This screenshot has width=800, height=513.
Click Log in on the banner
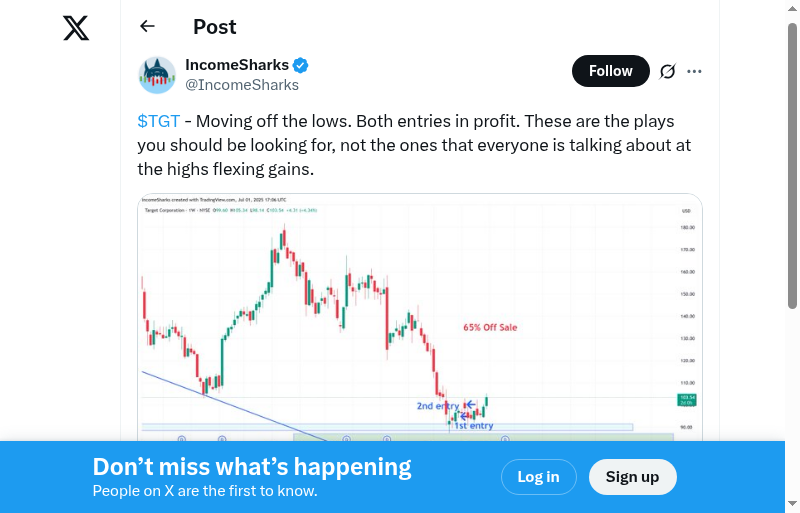(x=538, y=477)
